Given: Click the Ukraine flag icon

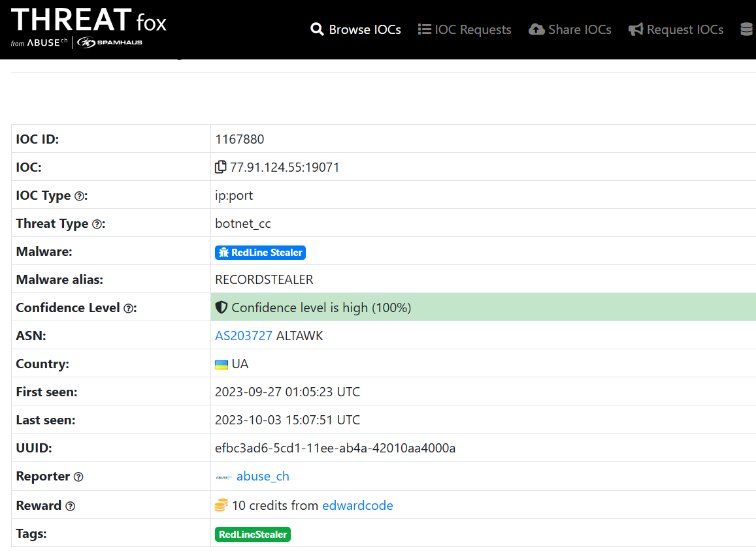Looking at the screenshot, I should [x=222, y=364].
